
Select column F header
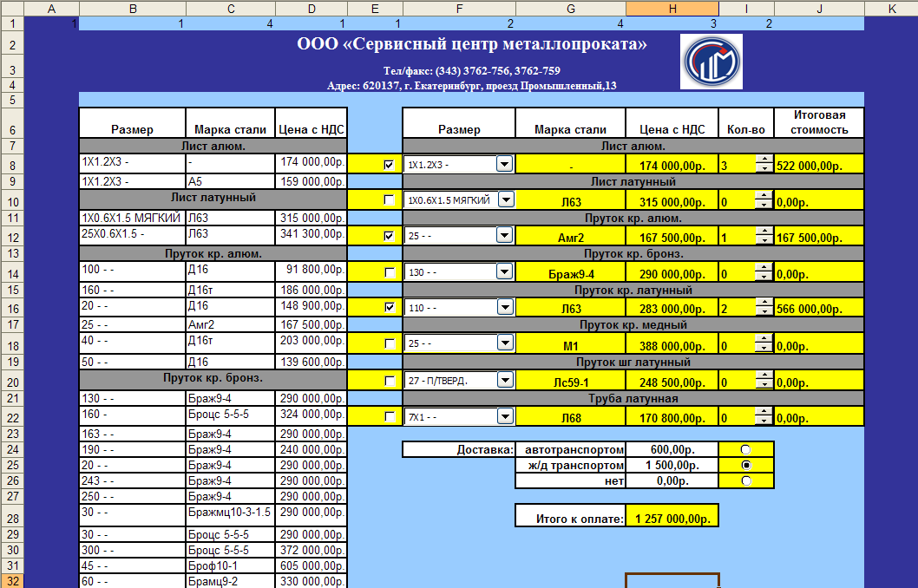[x=459, y=8]
